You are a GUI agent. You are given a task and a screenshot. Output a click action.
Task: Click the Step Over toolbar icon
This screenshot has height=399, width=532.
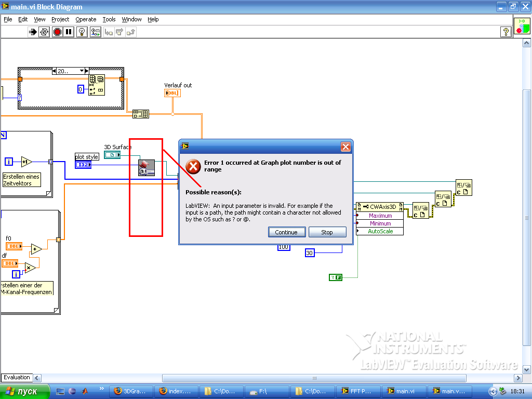[x=119, y=32]
